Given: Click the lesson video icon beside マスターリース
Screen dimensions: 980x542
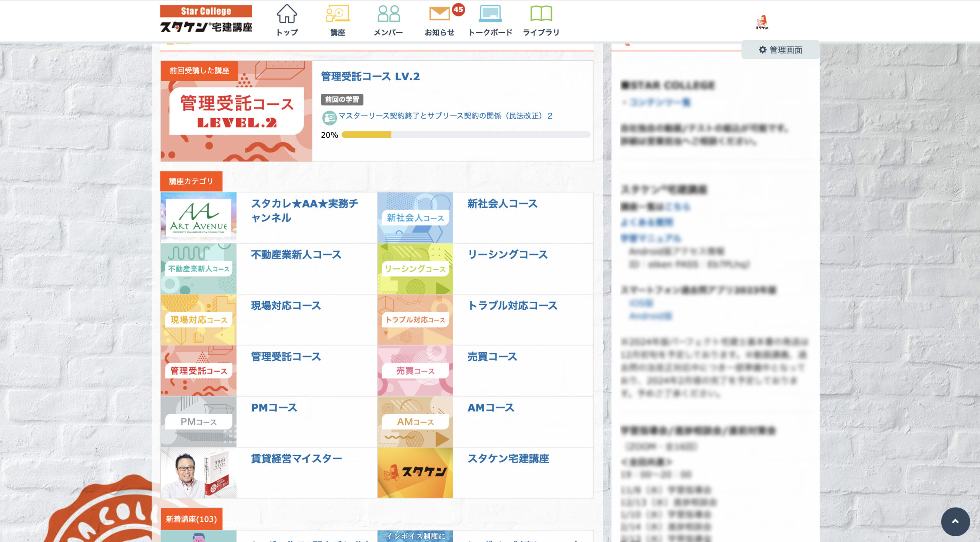Looking at the screenshot, I should click(x=329, y=118).
